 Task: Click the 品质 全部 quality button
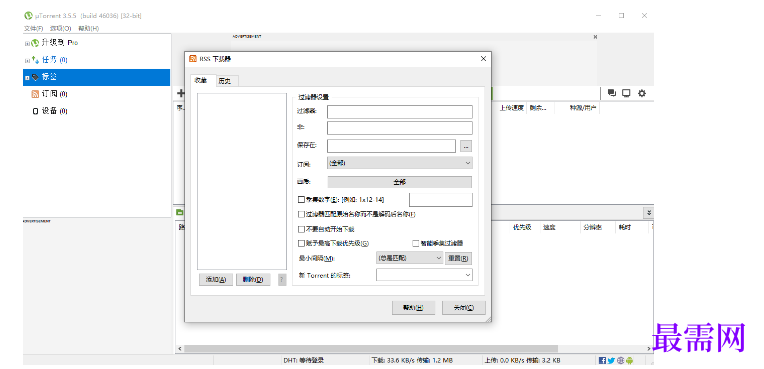pos(400,182)
